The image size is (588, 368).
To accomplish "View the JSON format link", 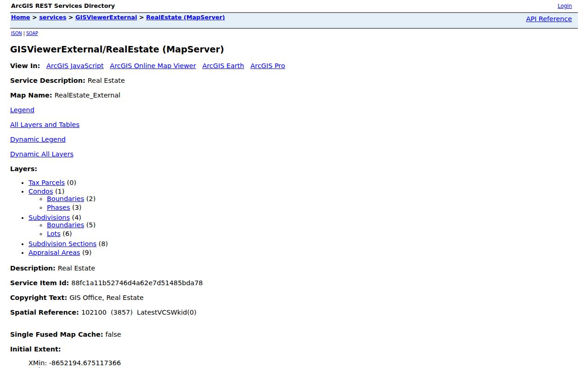I will pos(16,33).
